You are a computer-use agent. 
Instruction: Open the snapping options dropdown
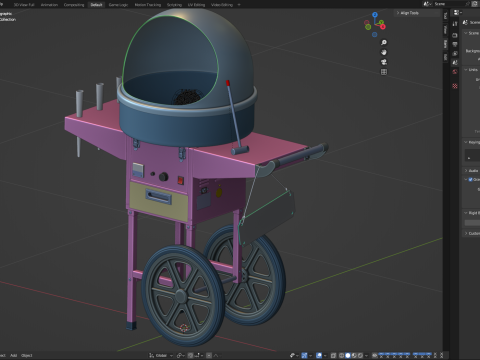[x=198, y=355]
